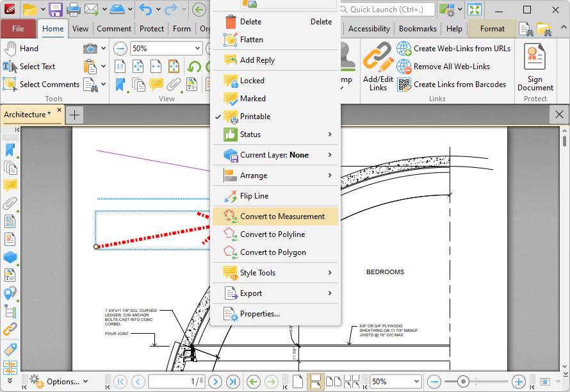Image resolution: width=570 pixels, height=392 pixels.
Task: Open the Bookmarks pane from the sidebar
Action: point(10,150)
